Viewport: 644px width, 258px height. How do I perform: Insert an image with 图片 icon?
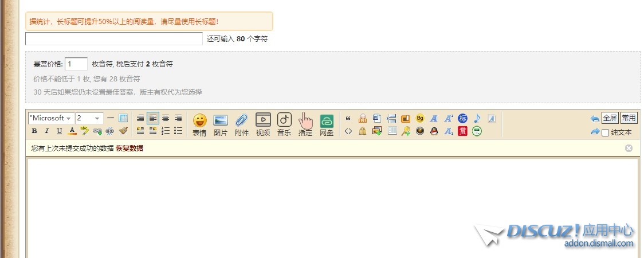click(x=221, y=124)
